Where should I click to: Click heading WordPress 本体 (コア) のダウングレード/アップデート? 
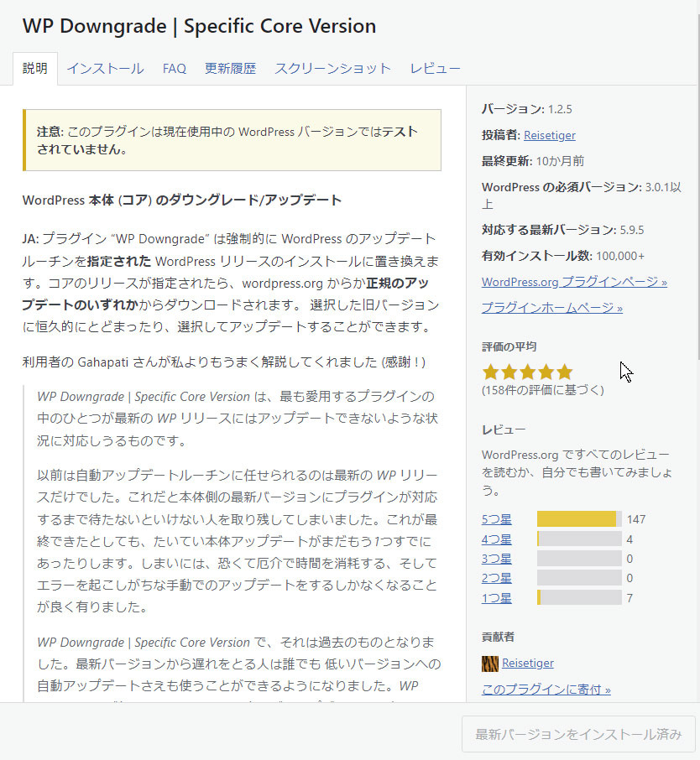click(x=182, y=200)
